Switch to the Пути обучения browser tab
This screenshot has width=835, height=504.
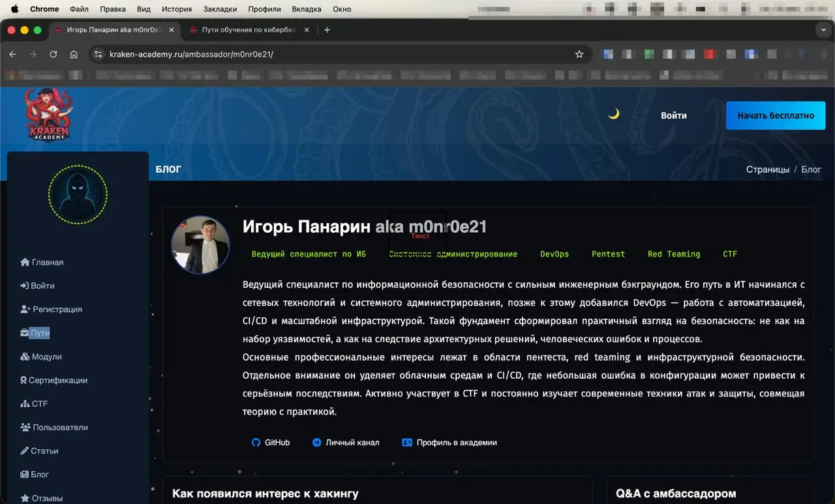click(x=248, y=29)
